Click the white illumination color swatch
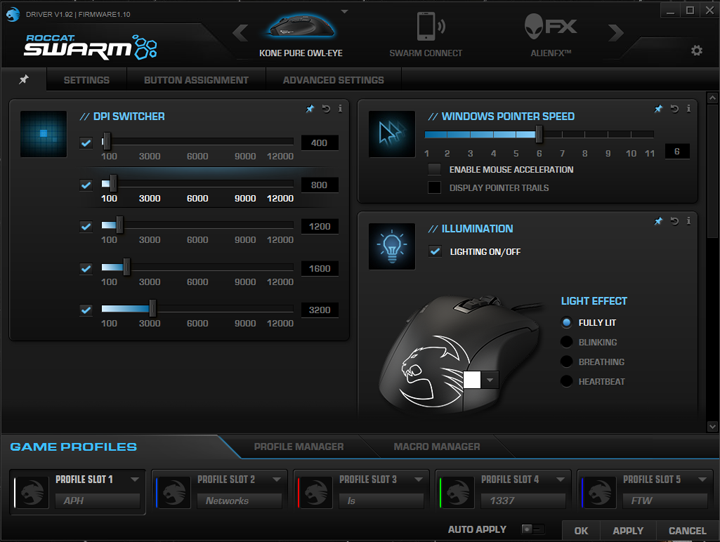This screenshot has width=720, height=542. click(473, 380)
